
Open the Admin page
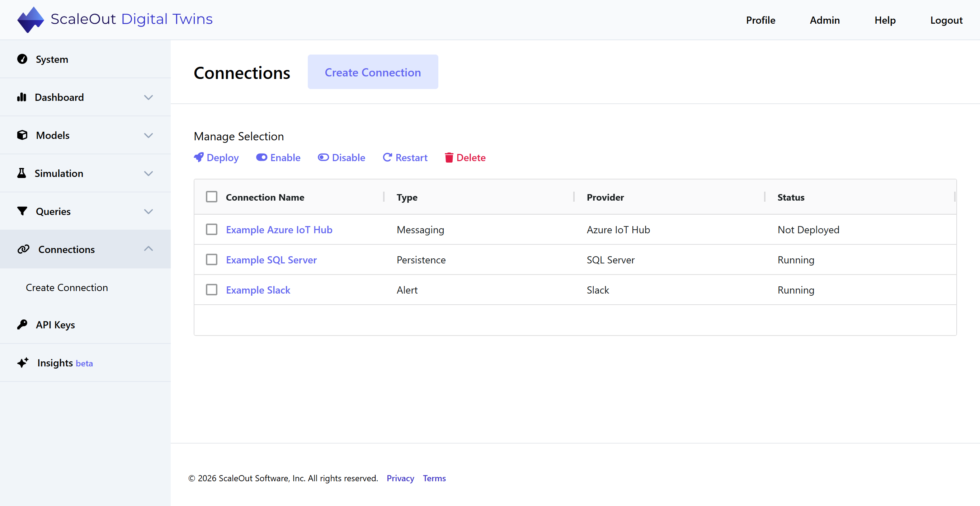pyautogui.click(x=825, y=20)
